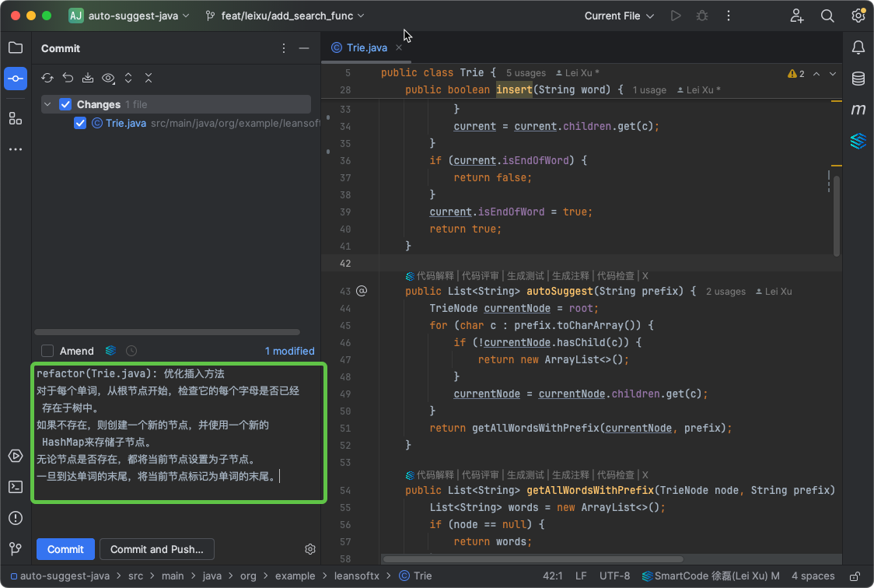Open the SmartCode tool window

[x=858, y=141]
